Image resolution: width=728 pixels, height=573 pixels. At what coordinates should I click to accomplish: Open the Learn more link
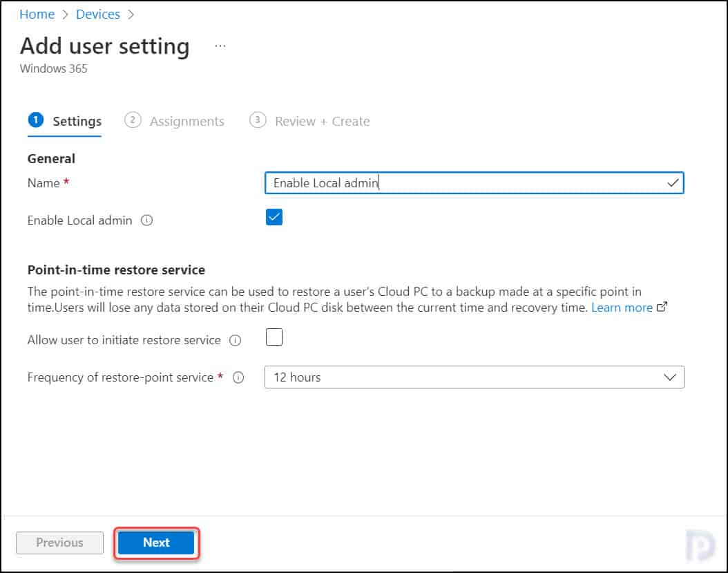(x=622, y=307)
